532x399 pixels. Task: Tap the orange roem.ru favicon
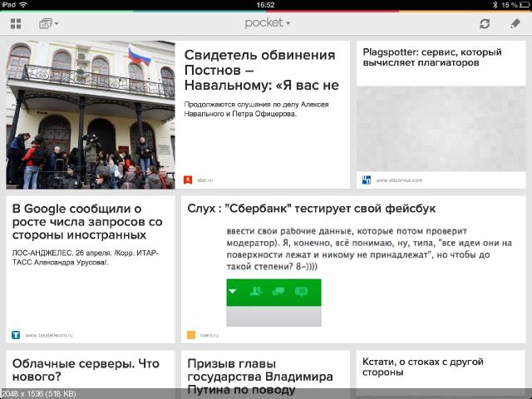[191, 335]
